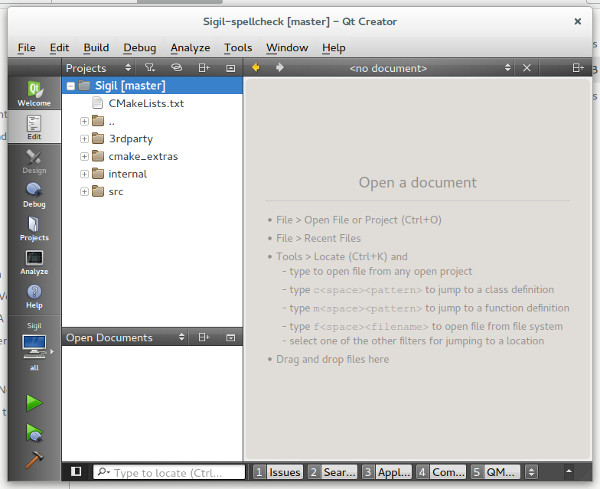The image size is (600, 489).
Task: Open Analyze mode in sidebar
Action: point(34,262)
